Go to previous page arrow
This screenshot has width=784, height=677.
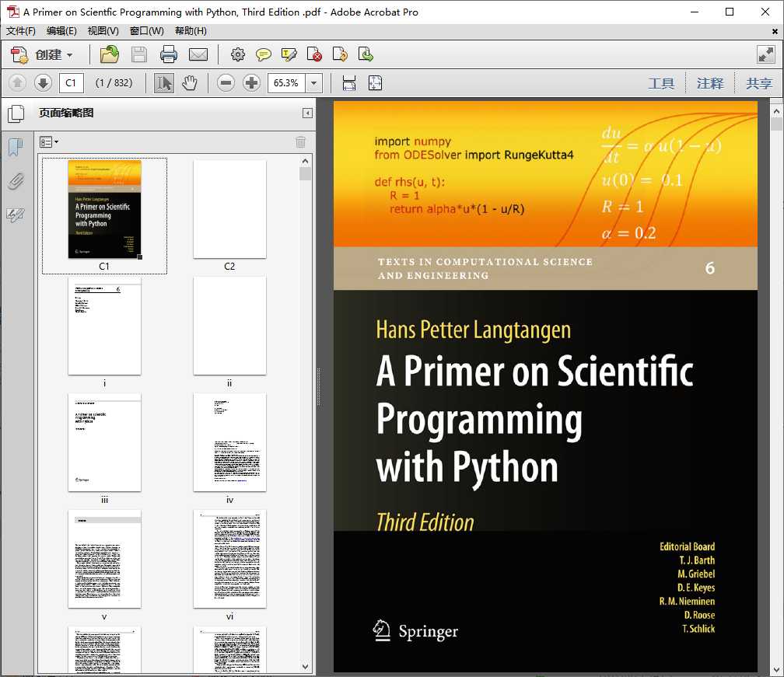[x=17, y=82]
